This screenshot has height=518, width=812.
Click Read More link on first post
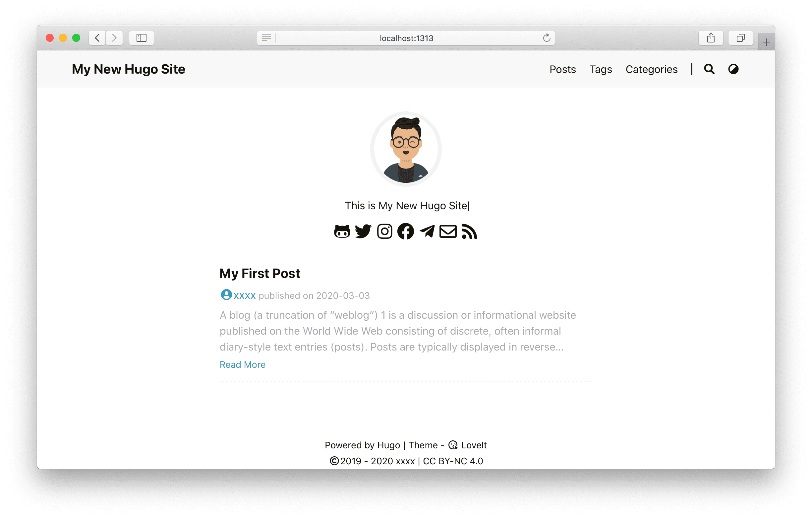[x=242, y=363]
